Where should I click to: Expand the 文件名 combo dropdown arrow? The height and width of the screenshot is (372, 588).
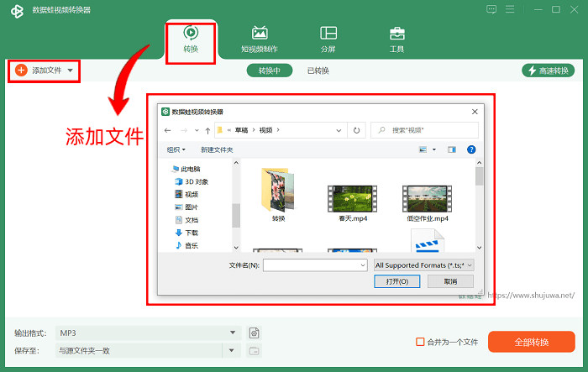click(x=363, y=265)
